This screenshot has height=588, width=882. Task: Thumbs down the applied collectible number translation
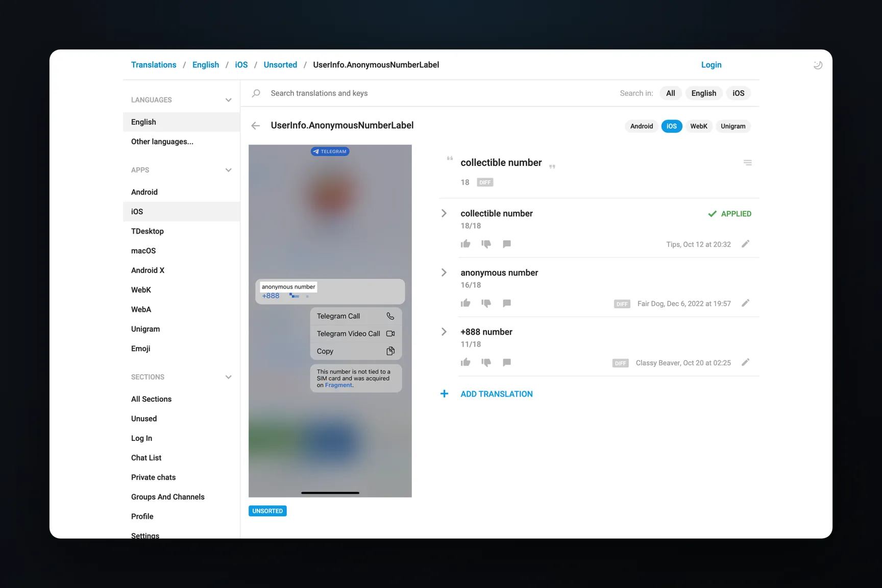pyautogui.click(x=486, y=244)
